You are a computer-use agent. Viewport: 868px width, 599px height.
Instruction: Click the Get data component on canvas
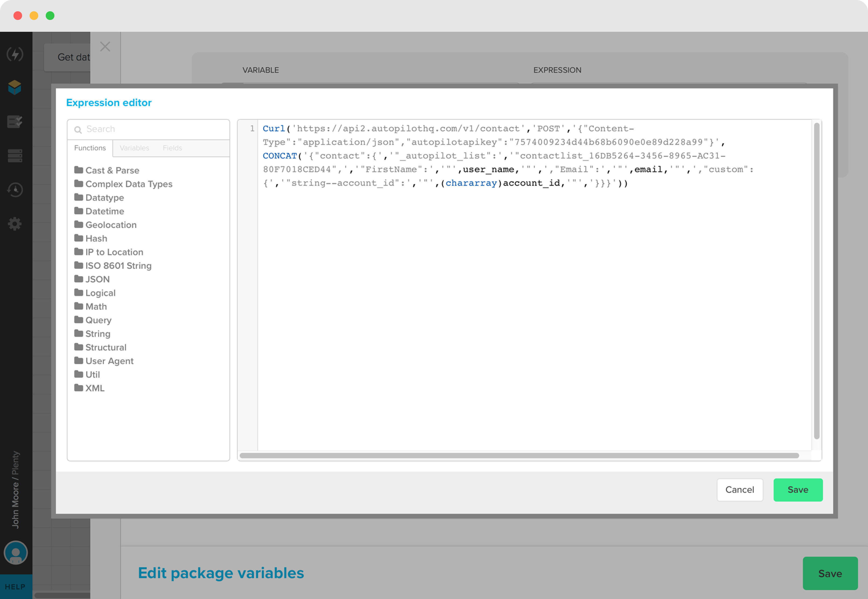[68, 57]
